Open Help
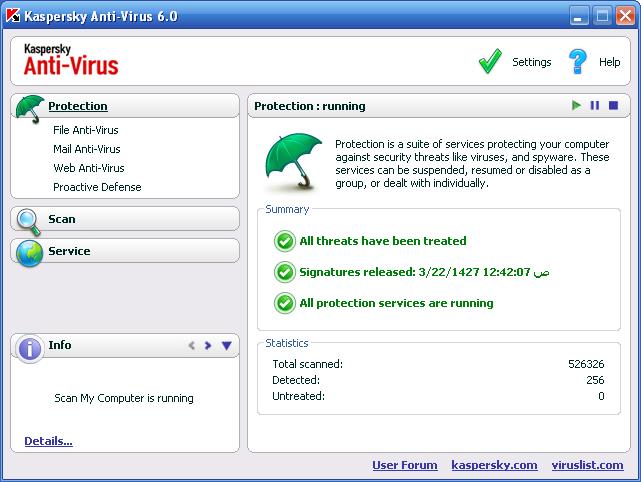Viewport: 641px width, 482px height. 610,62
